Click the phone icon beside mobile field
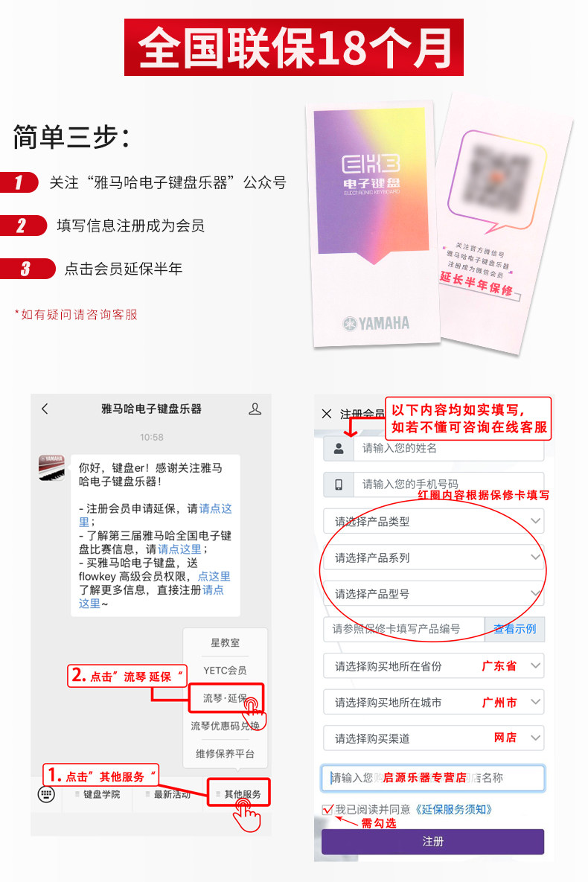Image resolution: width=588 pixels, height=882 pixels. tap(339, 485)
